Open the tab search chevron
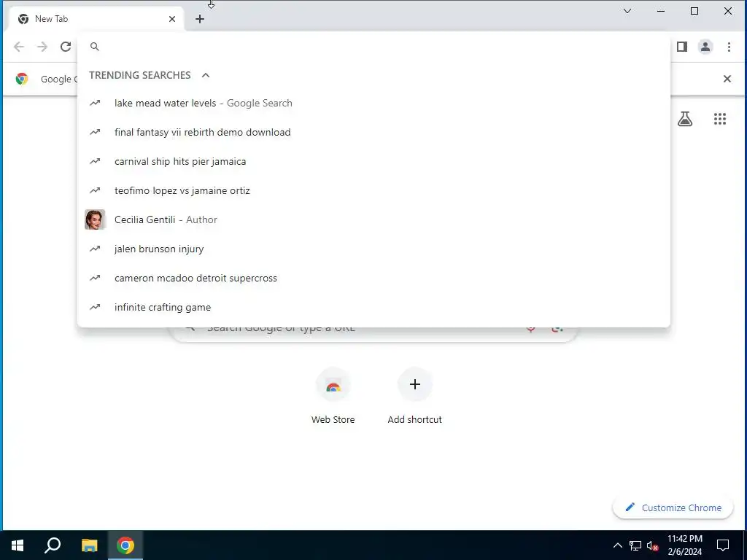This screenshot has width=747, height=560. tap(627, 11)
